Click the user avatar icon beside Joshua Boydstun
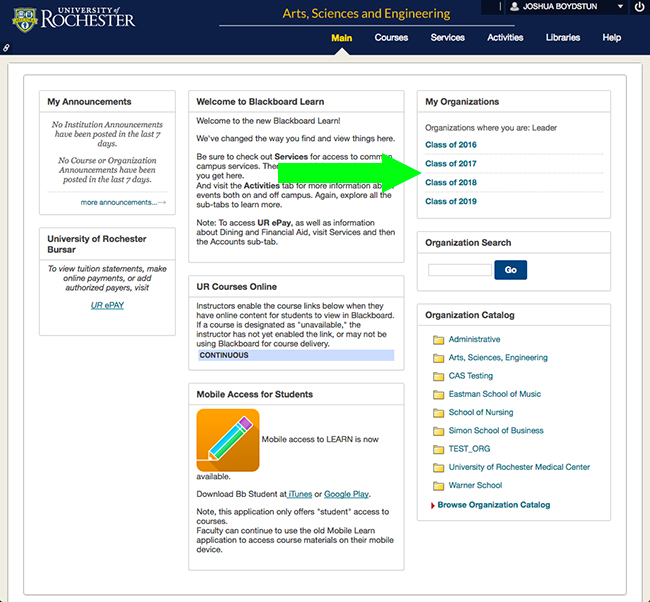650x602 pixels. pos(514,7)
